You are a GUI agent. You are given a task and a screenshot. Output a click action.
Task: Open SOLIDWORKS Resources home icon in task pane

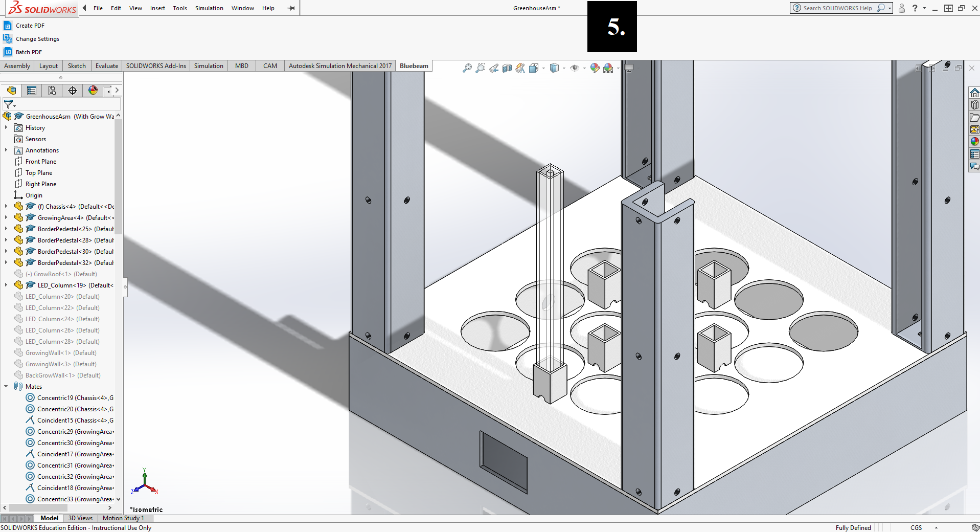pyautogui.click(x=975, y=93)
